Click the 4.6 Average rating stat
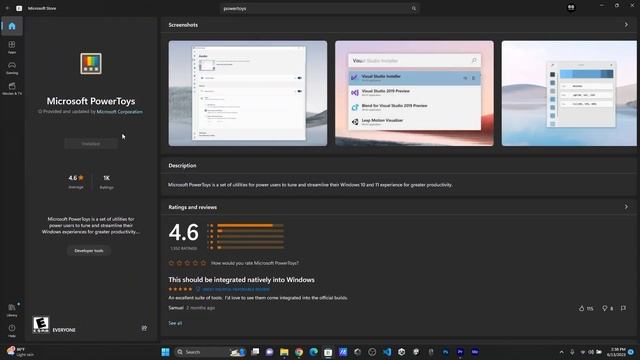 click(x=76, y=182)
